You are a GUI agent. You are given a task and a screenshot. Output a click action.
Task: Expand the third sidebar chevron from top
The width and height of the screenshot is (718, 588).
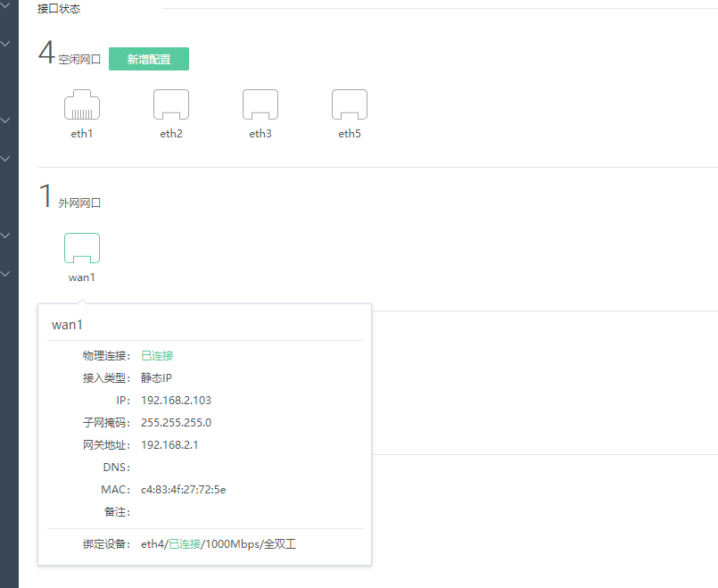point(6,120)
